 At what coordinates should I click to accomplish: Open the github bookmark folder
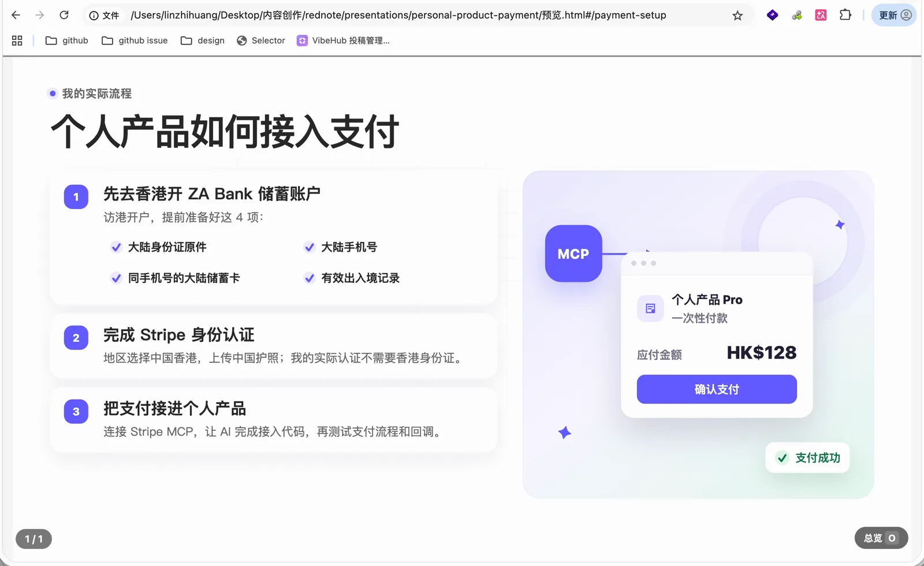[67, 40]
